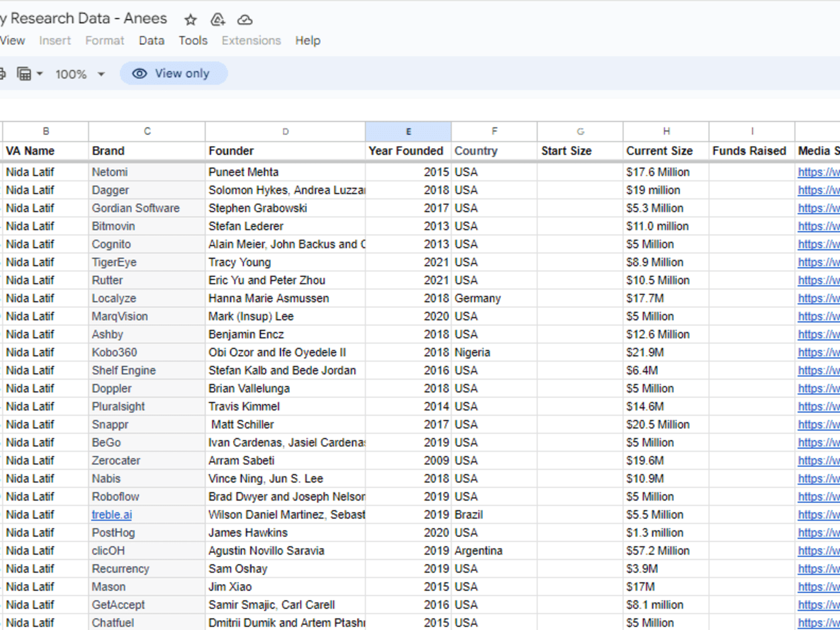Open the Help menu
The width and height of the screenshot is (840, 630).
pos(308,40)
